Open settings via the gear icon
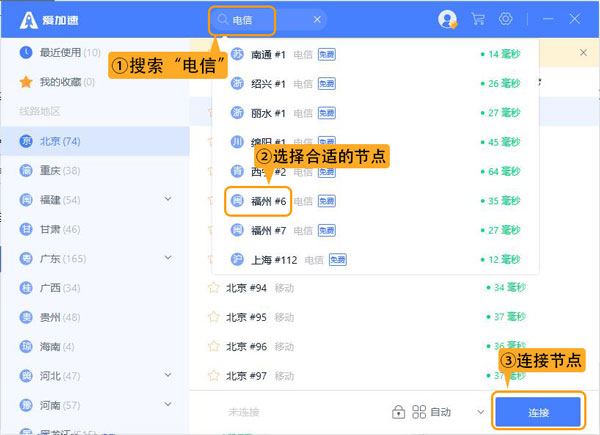This screenshot has width=600, height=435. 506,19
